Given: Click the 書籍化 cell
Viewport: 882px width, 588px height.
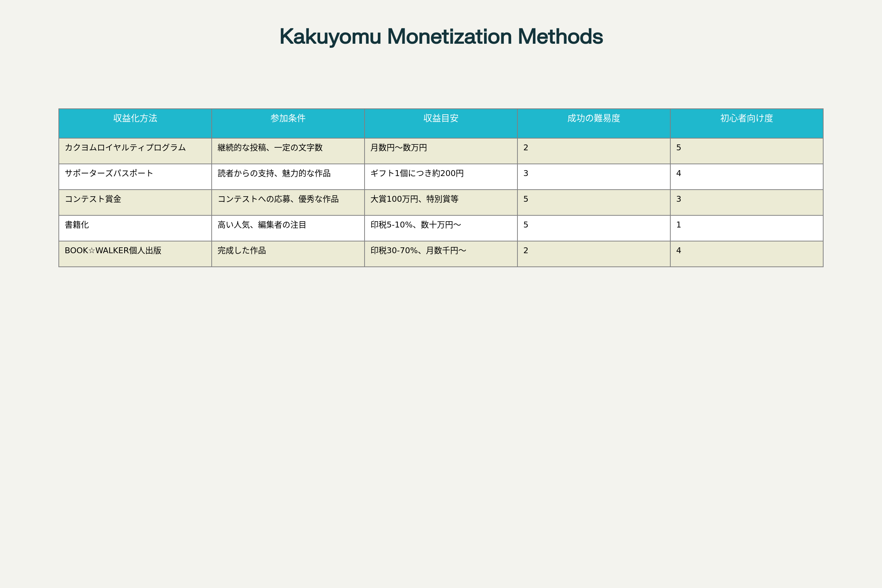Looking at the screenshot, I should tap(135, 228).
